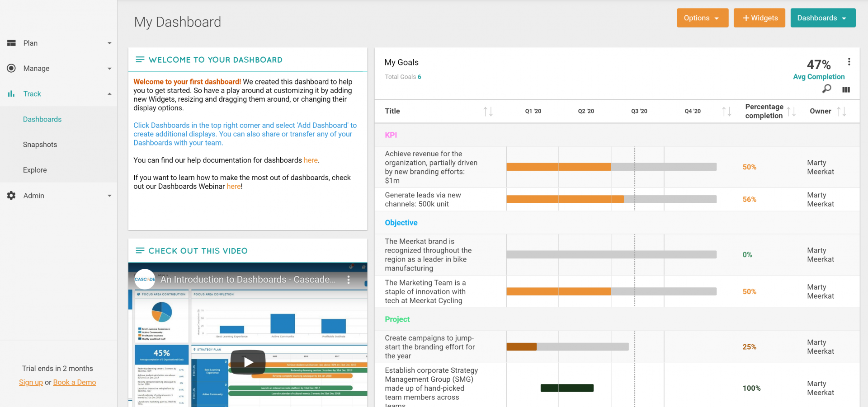Open the Options dropdown

tap(703, 18)
